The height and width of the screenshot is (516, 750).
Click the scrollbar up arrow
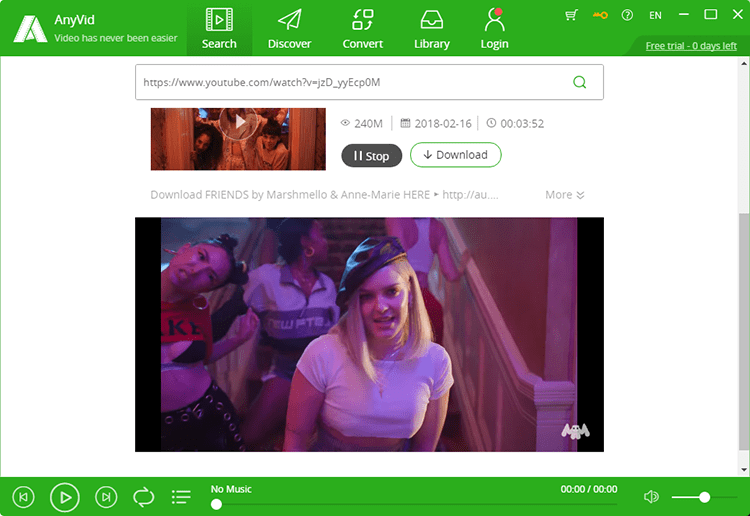tap(744, 63)
